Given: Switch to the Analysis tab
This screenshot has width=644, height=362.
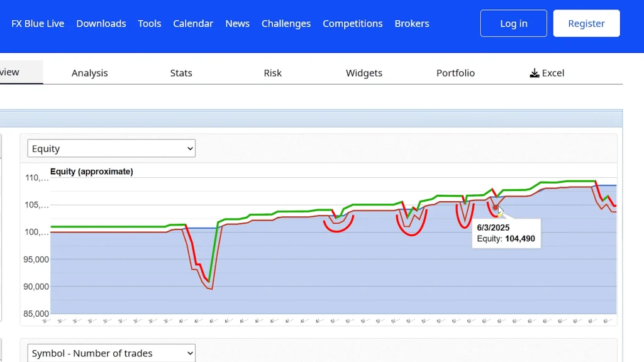Looking at the screenshot, I should [x=90, y=73].
